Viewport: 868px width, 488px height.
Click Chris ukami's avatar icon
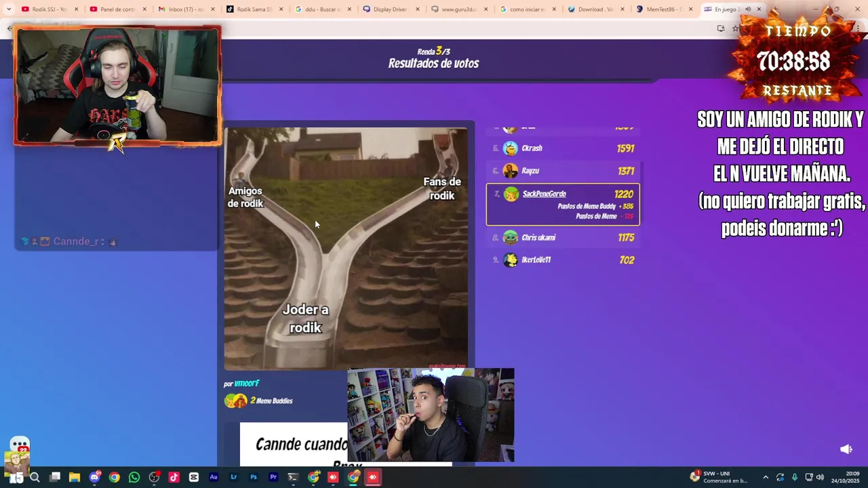pos(510,237)
